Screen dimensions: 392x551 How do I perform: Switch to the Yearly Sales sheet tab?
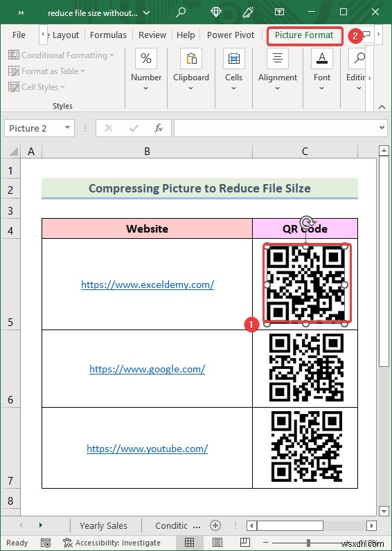(x=103, y=525)
